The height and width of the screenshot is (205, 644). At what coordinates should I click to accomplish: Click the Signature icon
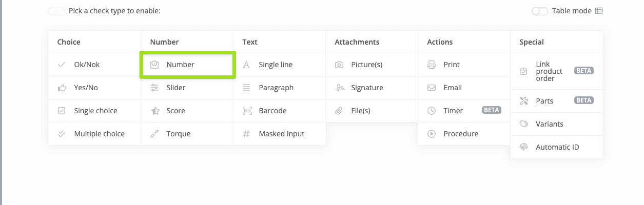point(339,88)
